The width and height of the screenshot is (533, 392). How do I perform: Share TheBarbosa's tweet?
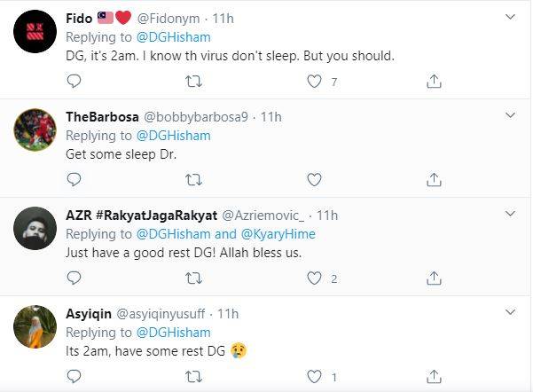(x=434, y=180)
